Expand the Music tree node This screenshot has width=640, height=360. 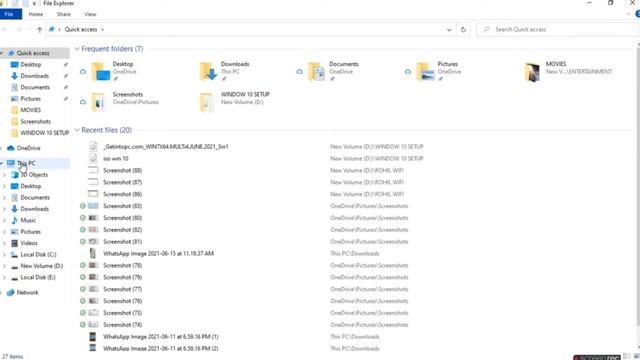[4, 220]
